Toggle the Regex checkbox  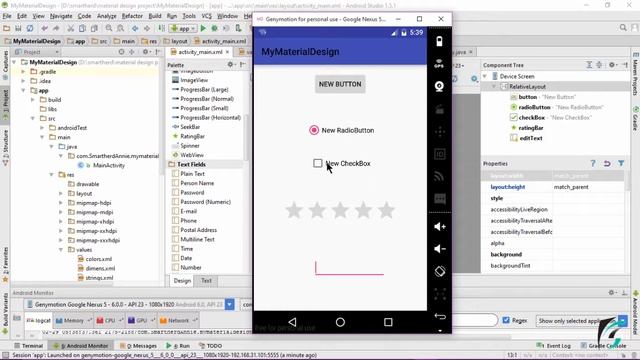pyautogui.click(x=506, y=320)
